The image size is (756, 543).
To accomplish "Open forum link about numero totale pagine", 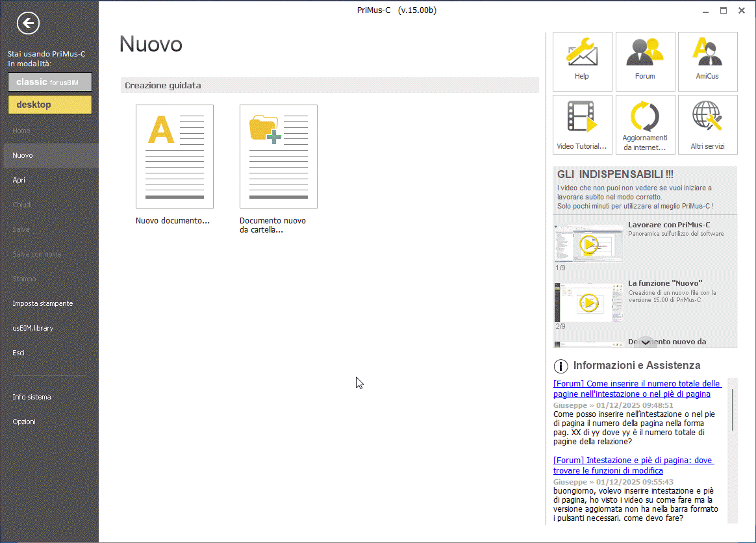I will (x=636, y=388).
